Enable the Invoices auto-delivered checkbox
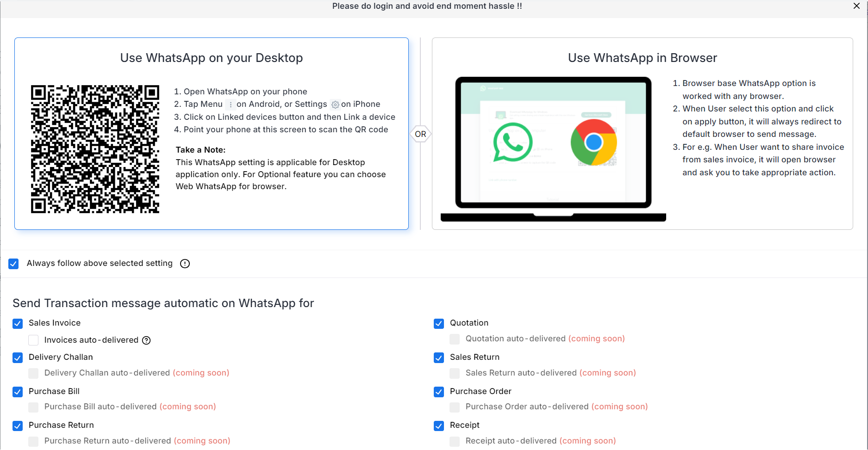 click(x=33, y=340)
